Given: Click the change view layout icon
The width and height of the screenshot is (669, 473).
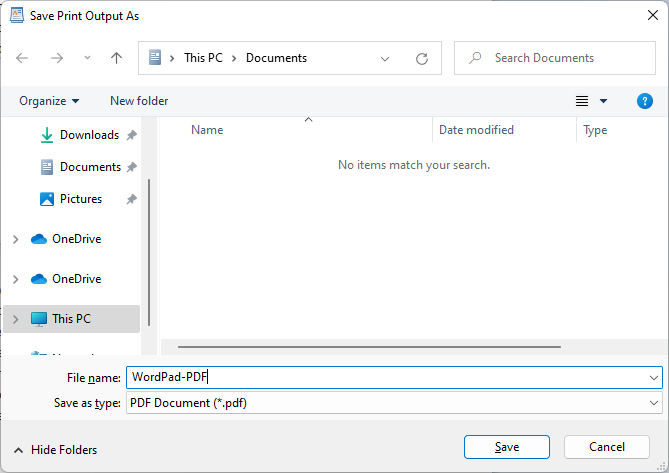Looking at the screenshot, I should click(582, 101).
